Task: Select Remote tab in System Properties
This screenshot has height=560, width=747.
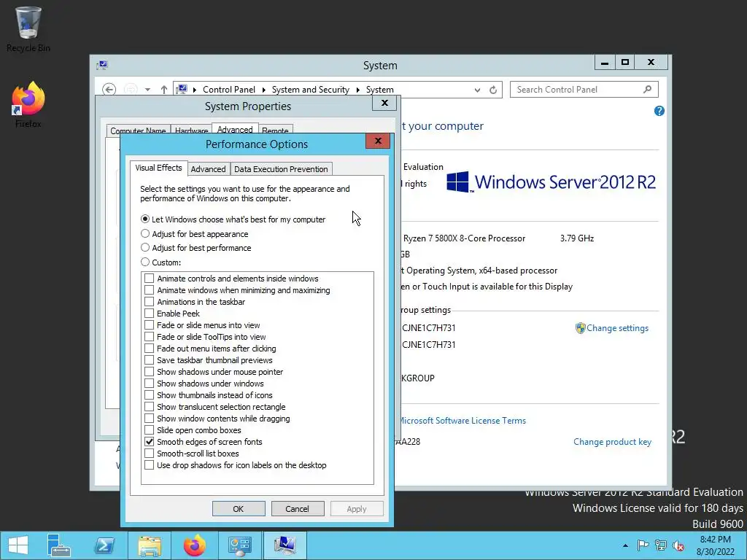Action: [x=275, y=131]
